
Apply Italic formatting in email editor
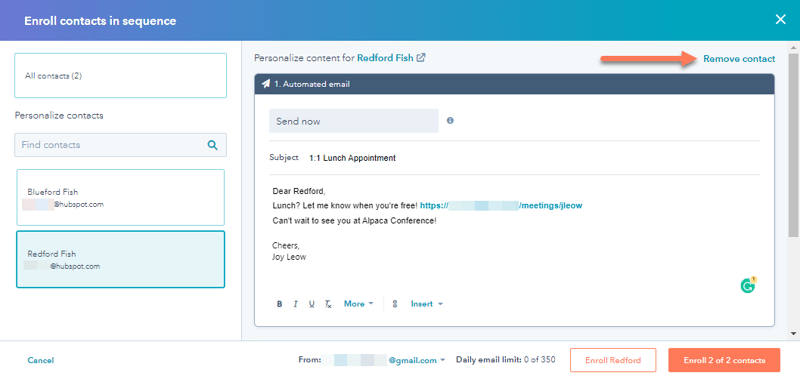point(295,304)
